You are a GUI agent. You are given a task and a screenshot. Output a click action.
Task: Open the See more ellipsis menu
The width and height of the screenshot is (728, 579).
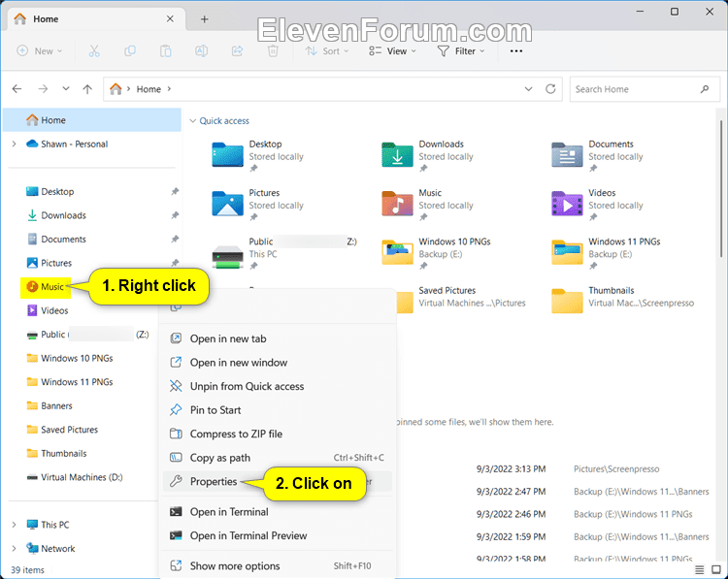point(516,51)
